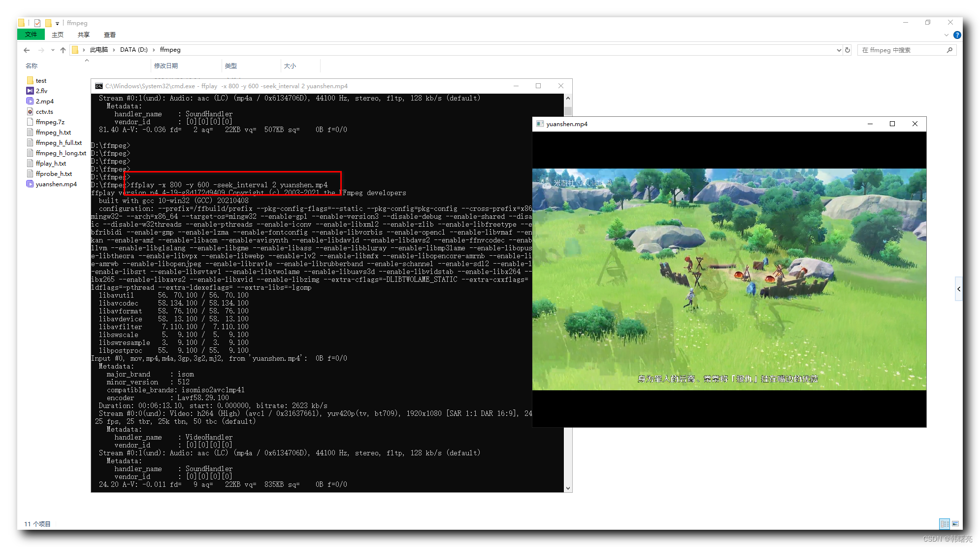
Task: Click the Back navigation arrow
Action: [x=27, y=50]
